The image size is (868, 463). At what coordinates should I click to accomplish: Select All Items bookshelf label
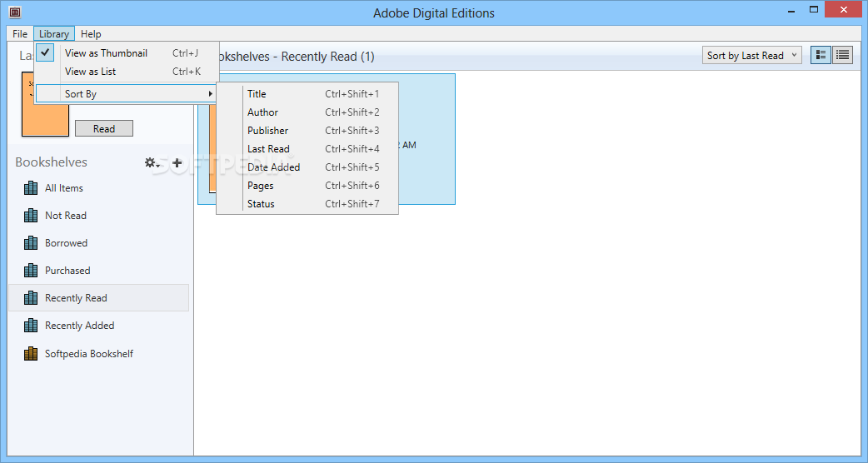tap(63, 188)
